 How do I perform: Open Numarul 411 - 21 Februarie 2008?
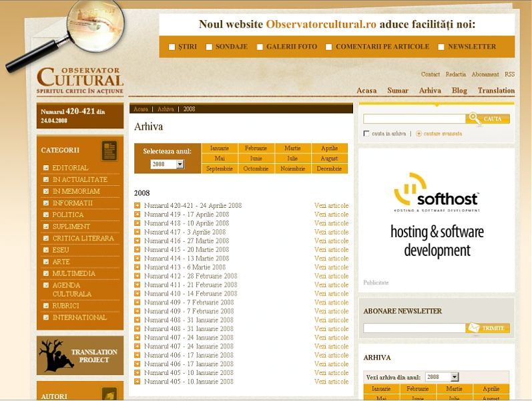coord(190,285)
